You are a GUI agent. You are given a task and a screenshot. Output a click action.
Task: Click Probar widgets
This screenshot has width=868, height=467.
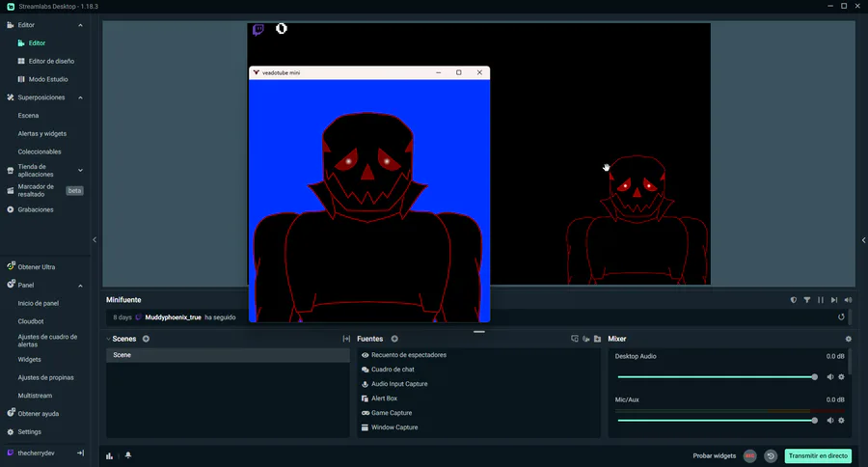(x=714, y=456)
